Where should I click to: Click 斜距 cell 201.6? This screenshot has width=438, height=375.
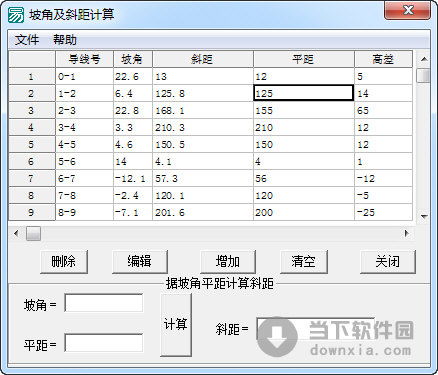coord(203,213)
